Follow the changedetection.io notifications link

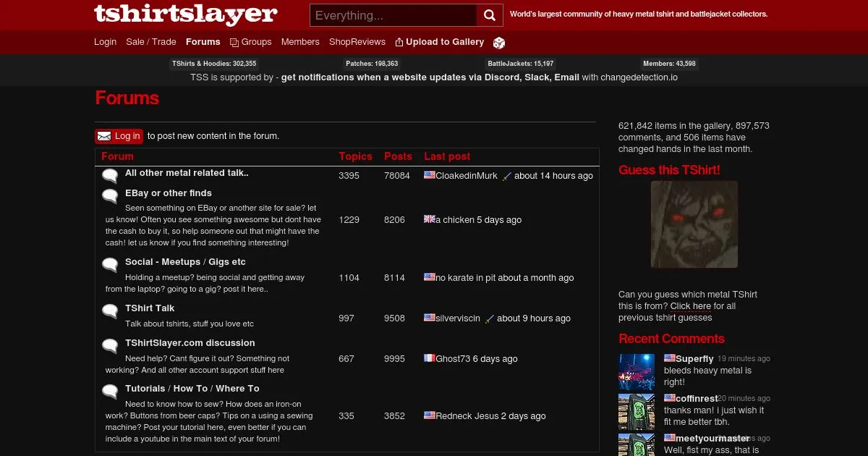click(x=430, y=77)
